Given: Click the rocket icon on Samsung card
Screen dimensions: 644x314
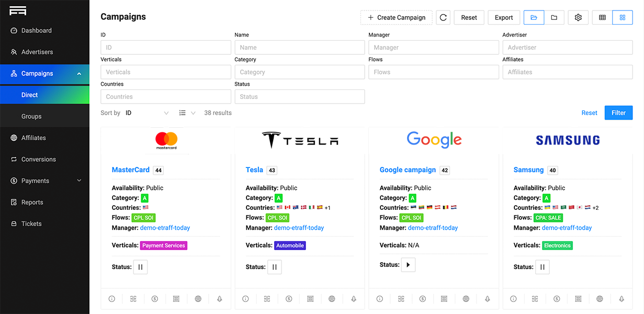Looking at the screenshot, I should coord(622,299).
